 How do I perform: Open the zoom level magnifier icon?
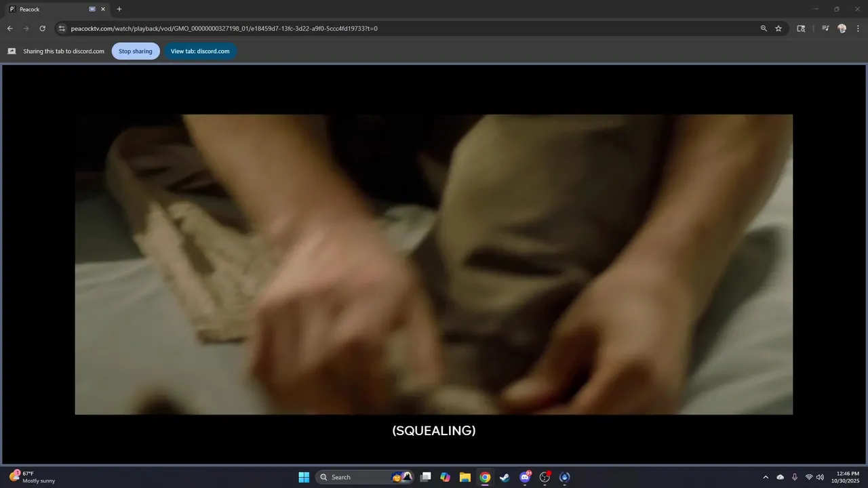pos(764,28)
